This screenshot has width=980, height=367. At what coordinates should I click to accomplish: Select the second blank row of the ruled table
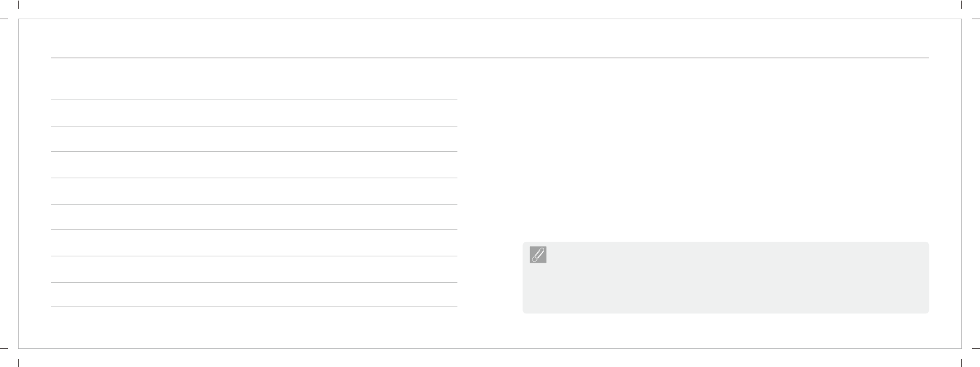(254, 139)
